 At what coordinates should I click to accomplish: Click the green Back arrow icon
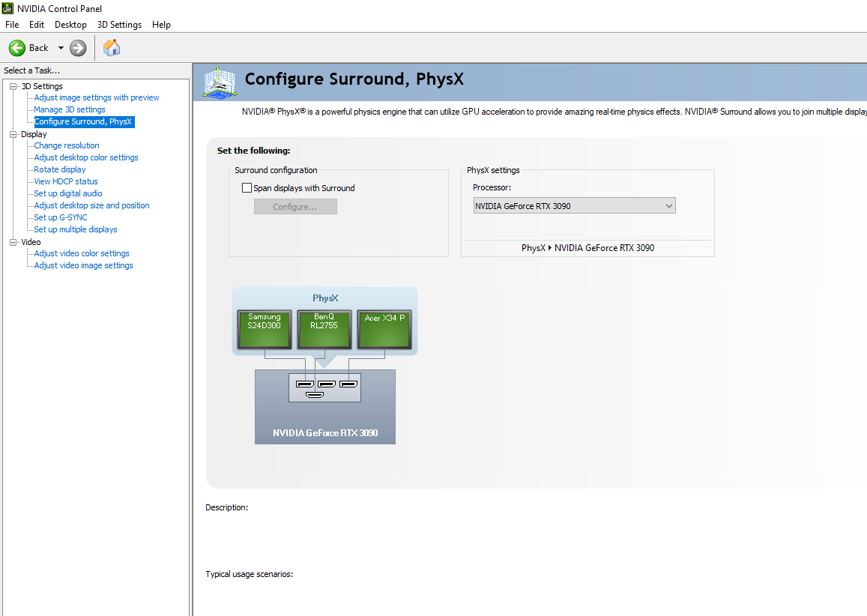point(17,48)
